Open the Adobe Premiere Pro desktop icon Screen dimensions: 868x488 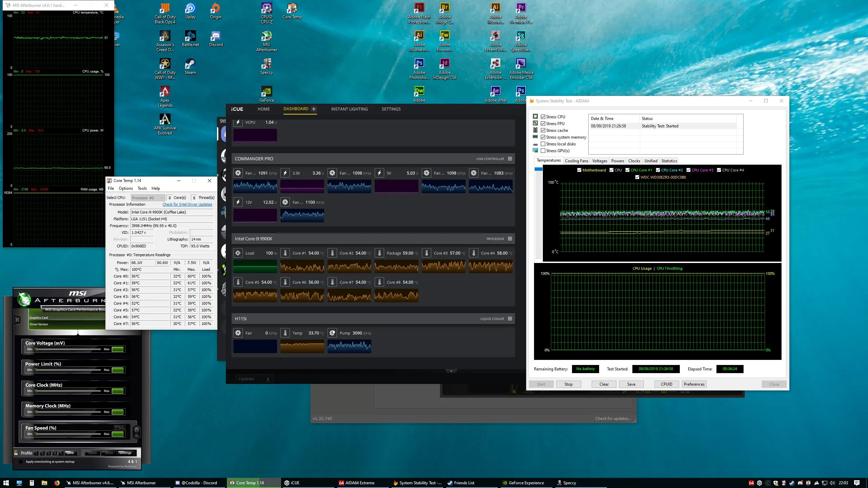click(521, 14)
